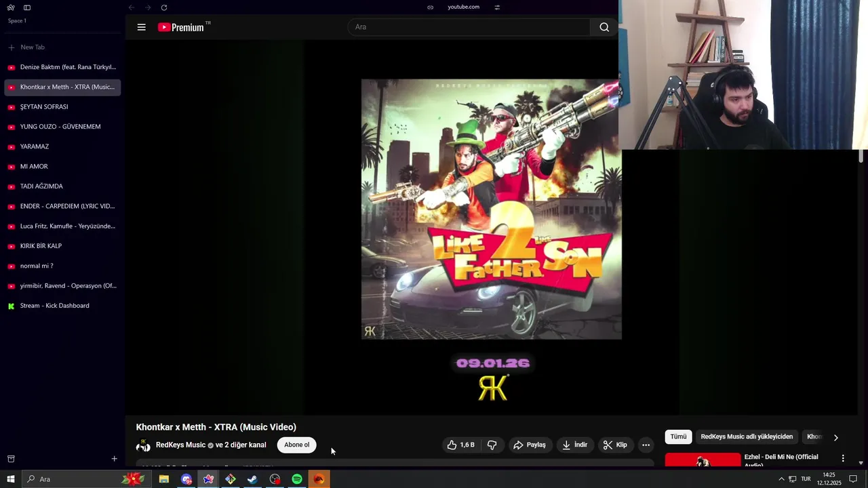Switch to 'yirmibir, Ravend - Operasyon' tab
Image resolution: width=868 pixels, height=488 pixels.
click(62, 285)
